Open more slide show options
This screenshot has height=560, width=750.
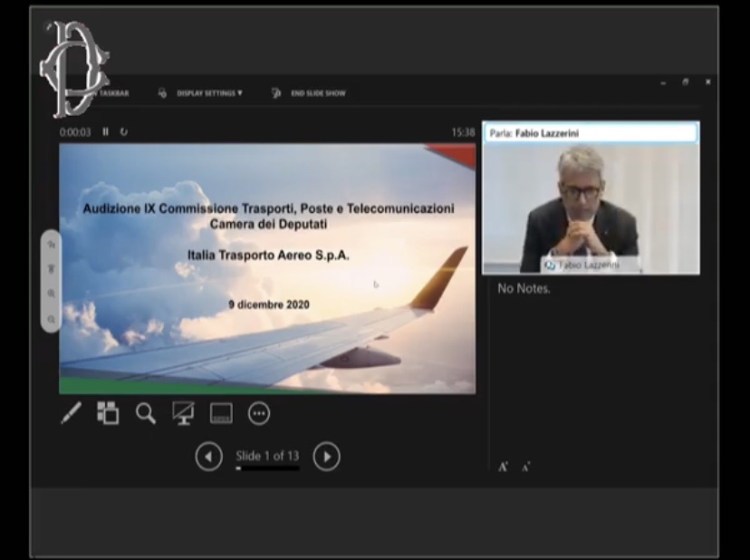(x=259, y=413)
